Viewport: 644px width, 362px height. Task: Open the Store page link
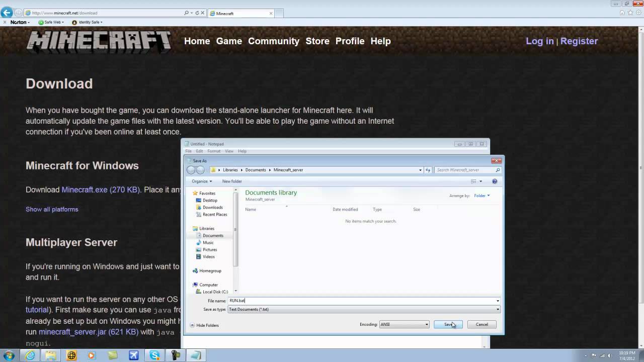[317, 41]
